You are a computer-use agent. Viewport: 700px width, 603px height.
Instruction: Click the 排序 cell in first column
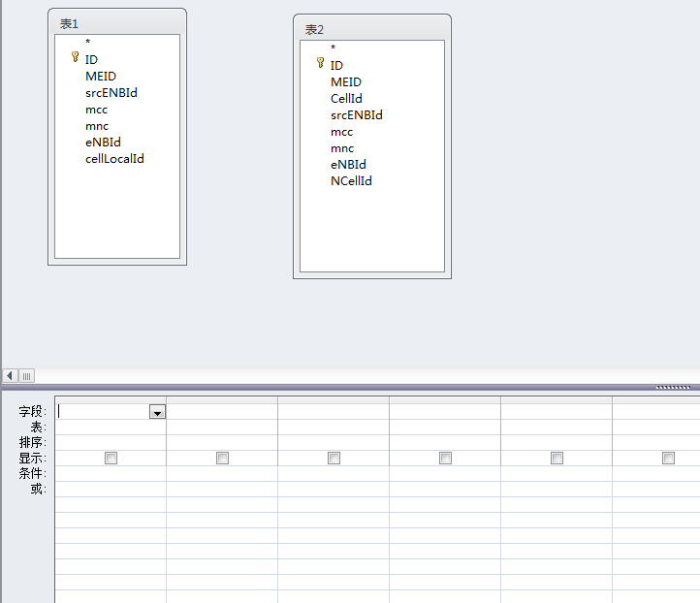[x=111, y=442]
